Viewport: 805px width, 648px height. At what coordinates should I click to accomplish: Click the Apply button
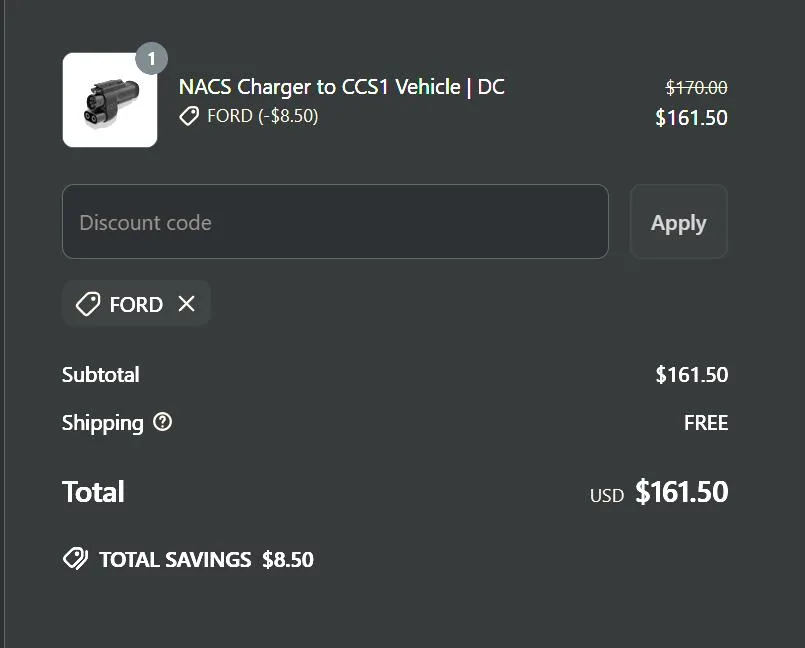678,222
